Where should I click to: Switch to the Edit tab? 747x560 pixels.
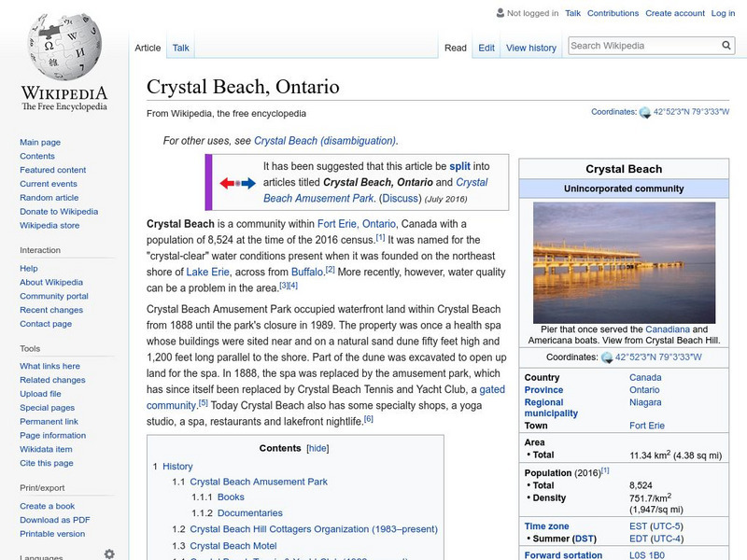tap(486, 47)
